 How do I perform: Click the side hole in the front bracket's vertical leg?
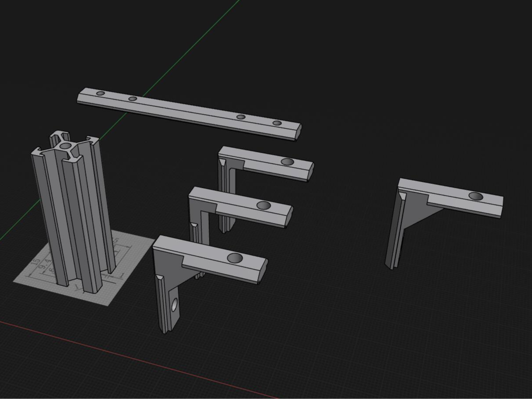click(174, 304)
